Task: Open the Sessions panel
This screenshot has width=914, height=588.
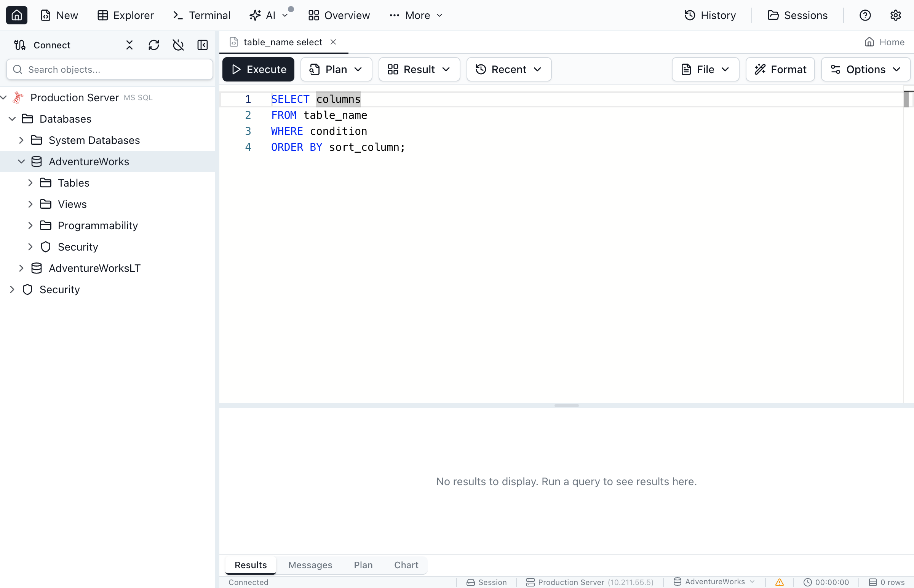Action: point(798,15)
